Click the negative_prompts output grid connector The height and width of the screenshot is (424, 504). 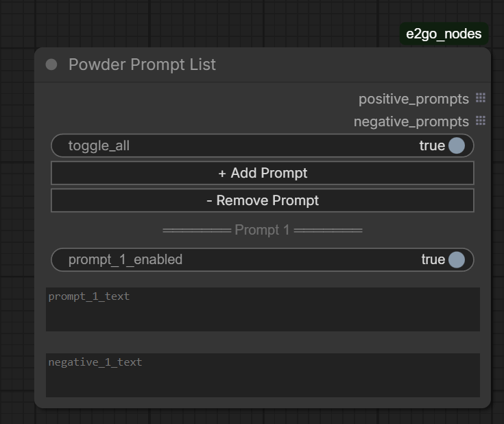tap(481, 121)
